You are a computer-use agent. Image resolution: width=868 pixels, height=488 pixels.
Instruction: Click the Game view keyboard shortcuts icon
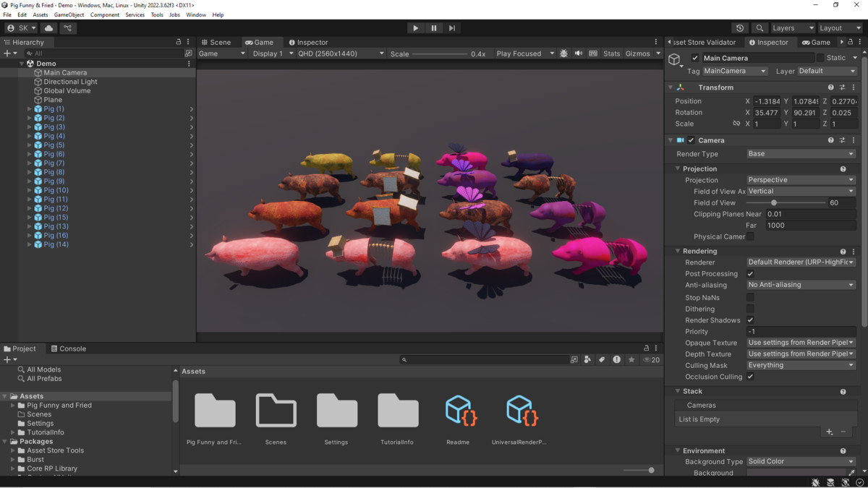[593, 53]
